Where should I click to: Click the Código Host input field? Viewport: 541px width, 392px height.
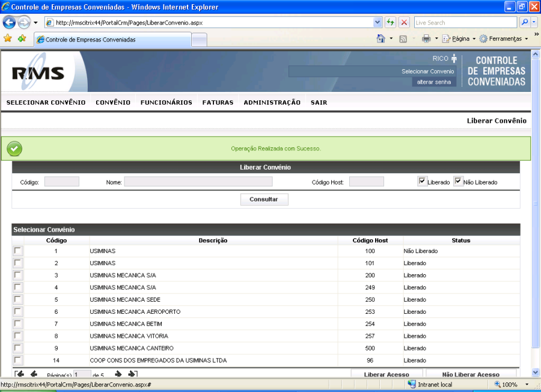coord(367,182)
